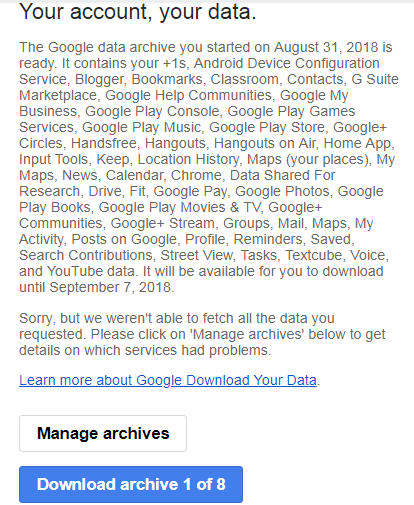Click the quoted 'Manage archives' text in paragraph
414x505 pixels.
click(x=247, y=334)
